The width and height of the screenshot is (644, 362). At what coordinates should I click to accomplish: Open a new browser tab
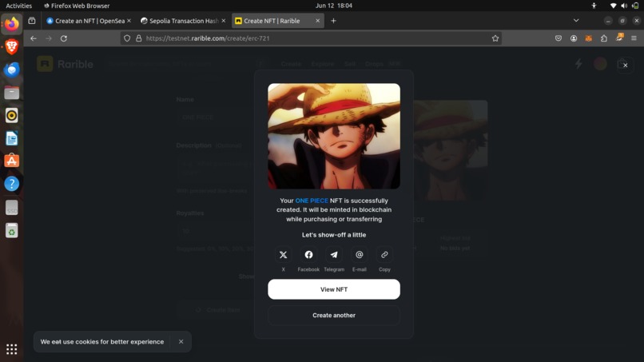[333, 21]
